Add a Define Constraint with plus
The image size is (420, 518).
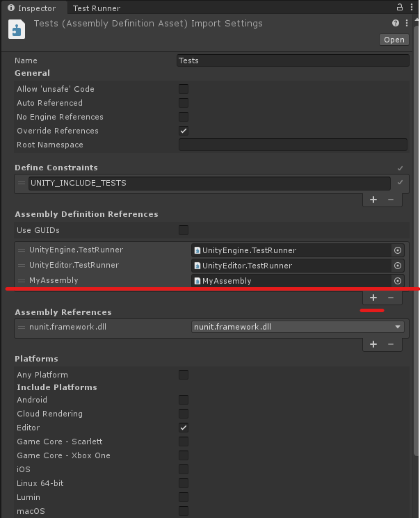[x=373, y=200]
